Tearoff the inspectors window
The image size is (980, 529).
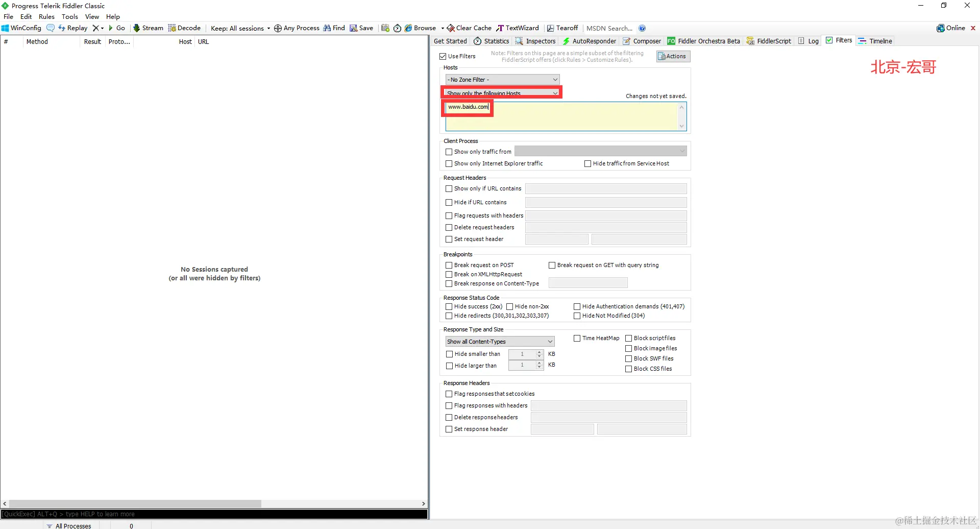pos(562,28)
